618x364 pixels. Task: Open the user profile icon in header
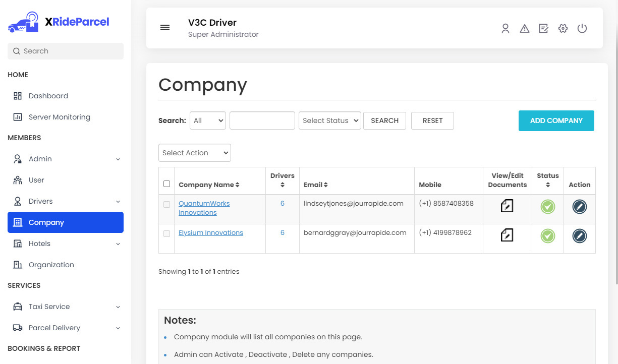[505, 29]
